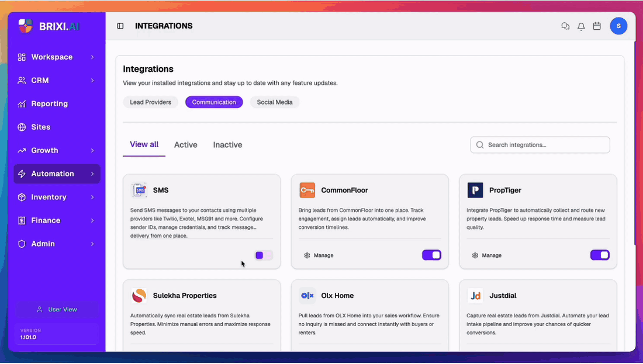643x364 pixels.
Task: Click the Automation lightning bolt icon
Action: pyautogui.click(x=22, y=174)
